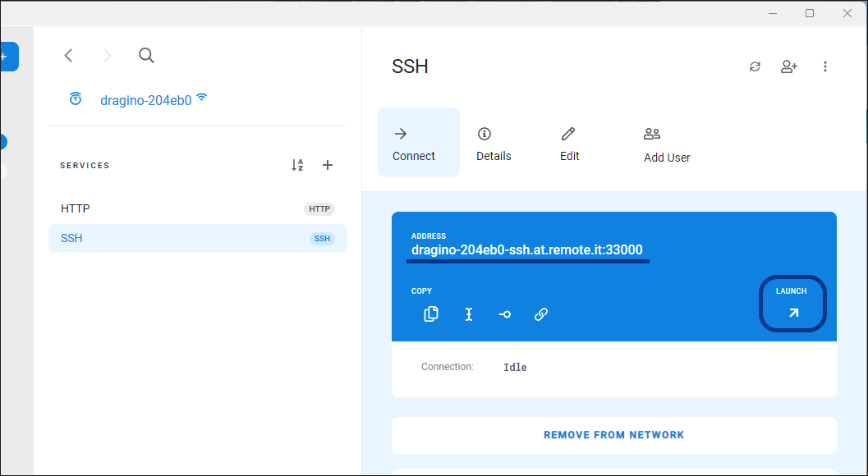The width and height of the screenshot is (868, 476).
Task: Copy hostname with the text-cursor icon
Action: point(469,314)
